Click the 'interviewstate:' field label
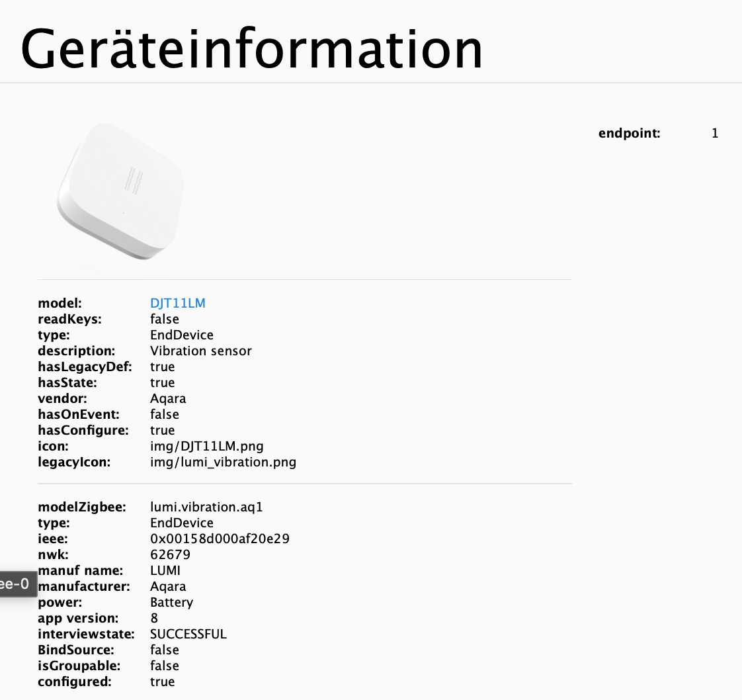Viewport: 742px width, 700px height. [x=86, y=634]
